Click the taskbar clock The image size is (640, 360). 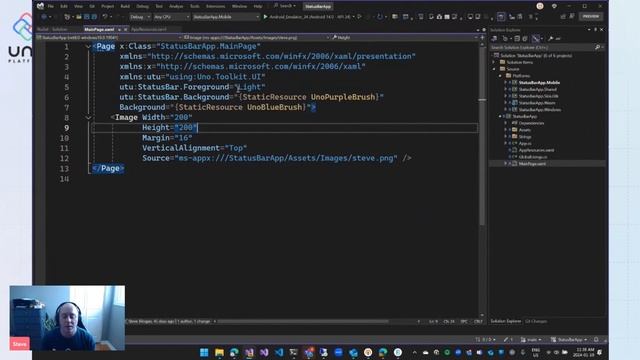pyautogui.click(x=585, y=352)
